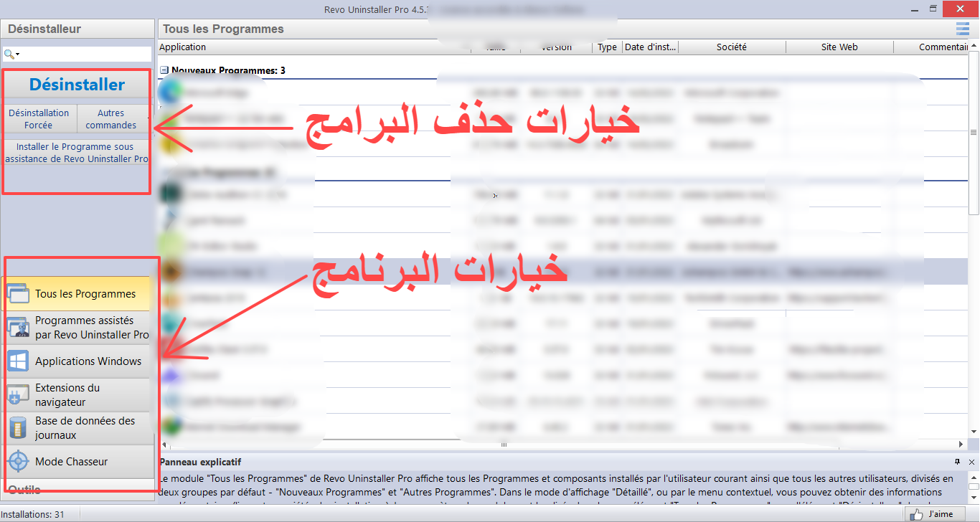The height and width of the screenshot is (522, 980).
Task: Click the large Désinstaller button
Action: tap(77, 85)
